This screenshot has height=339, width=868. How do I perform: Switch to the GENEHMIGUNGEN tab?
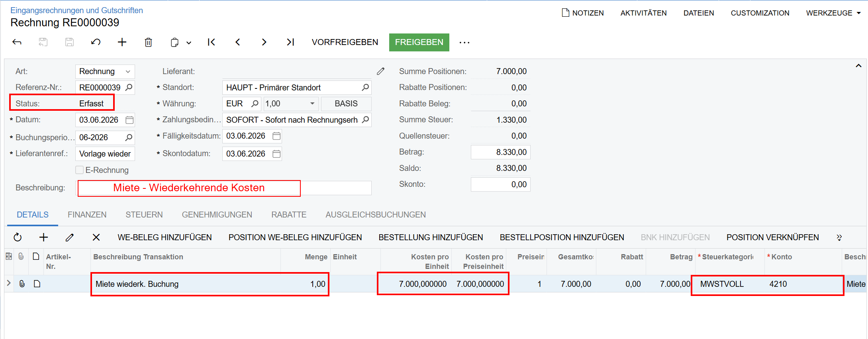click(x=217, y=215)
